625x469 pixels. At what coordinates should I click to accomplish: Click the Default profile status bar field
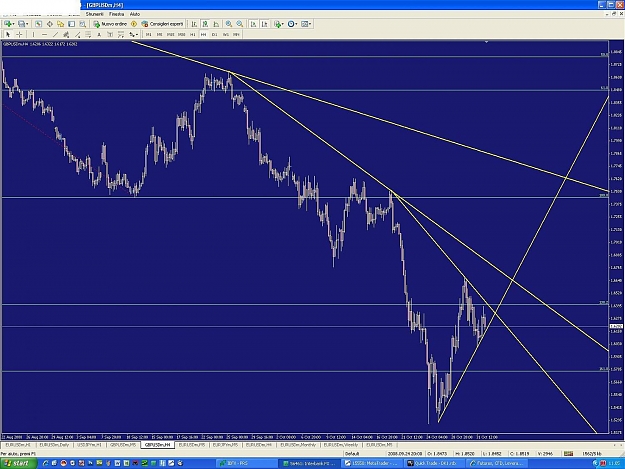point(365,453)
